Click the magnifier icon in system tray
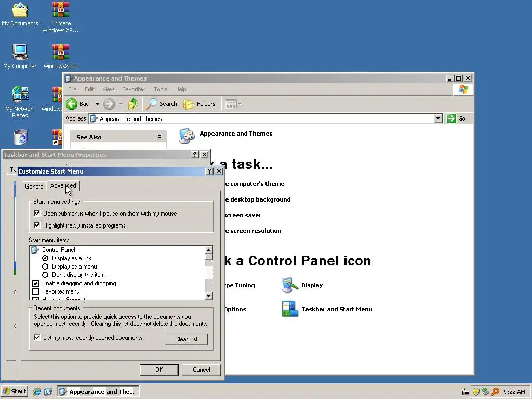The image size is (532, 399). tap(495, 392)
